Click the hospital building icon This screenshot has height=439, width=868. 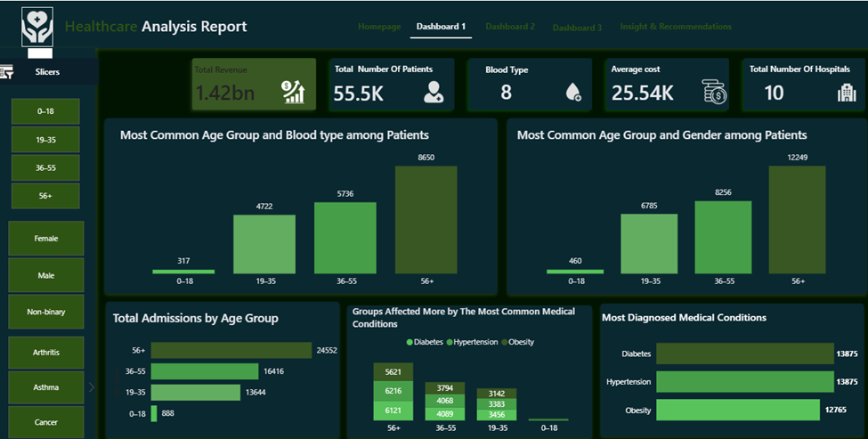pyautogui.click(x=847, y=92)
